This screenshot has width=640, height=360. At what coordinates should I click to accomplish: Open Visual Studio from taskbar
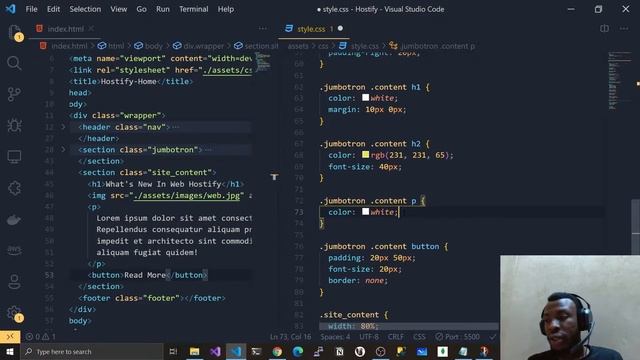(x=215, y=351)
